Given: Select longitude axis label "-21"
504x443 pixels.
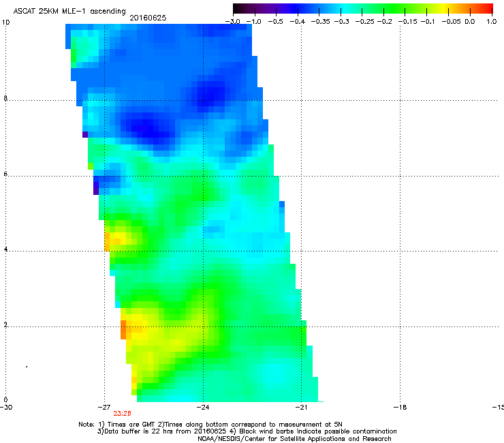Looking at the screenshot, I should [x=301, y=408].
